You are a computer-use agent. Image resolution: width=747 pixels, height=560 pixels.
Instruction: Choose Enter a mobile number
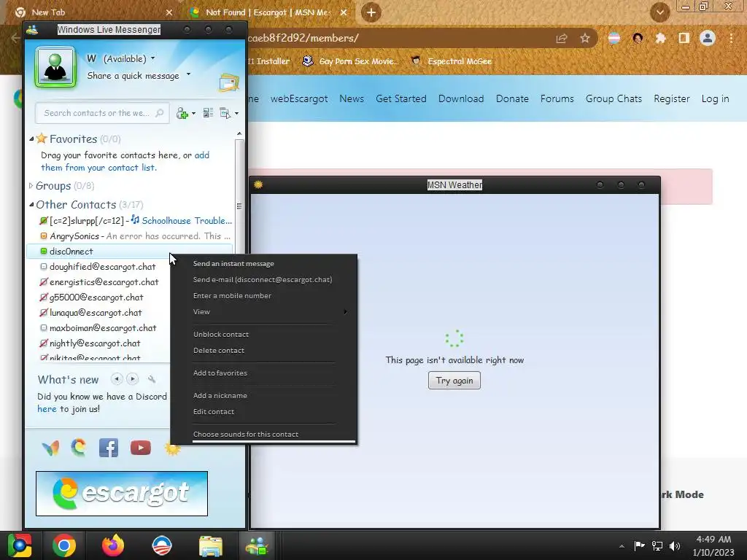tap(263, 296)
